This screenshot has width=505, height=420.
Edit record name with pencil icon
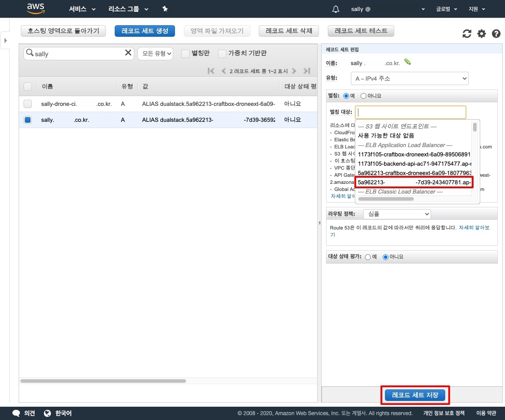click(x=408, y=62)
